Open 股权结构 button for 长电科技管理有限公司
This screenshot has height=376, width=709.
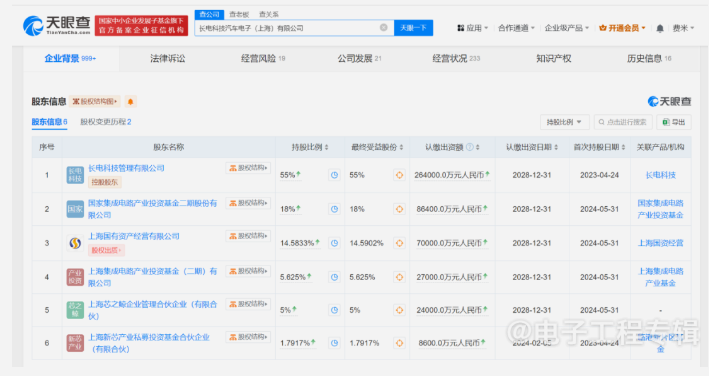248,168
